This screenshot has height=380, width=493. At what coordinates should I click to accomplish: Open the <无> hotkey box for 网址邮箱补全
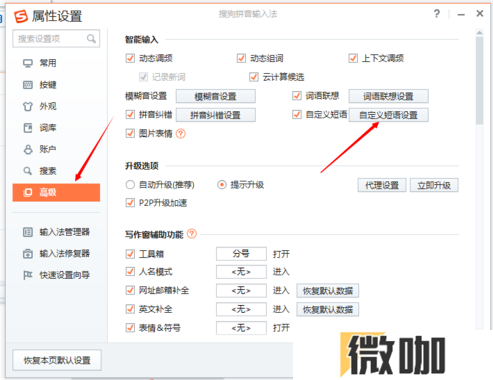[x=241, y=290]
